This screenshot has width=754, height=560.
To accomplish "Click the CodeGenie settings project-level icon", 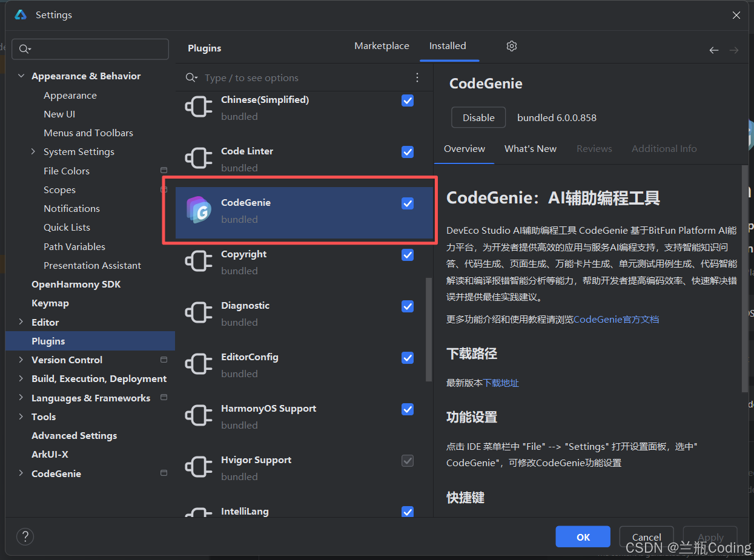I will pos(164,473).
